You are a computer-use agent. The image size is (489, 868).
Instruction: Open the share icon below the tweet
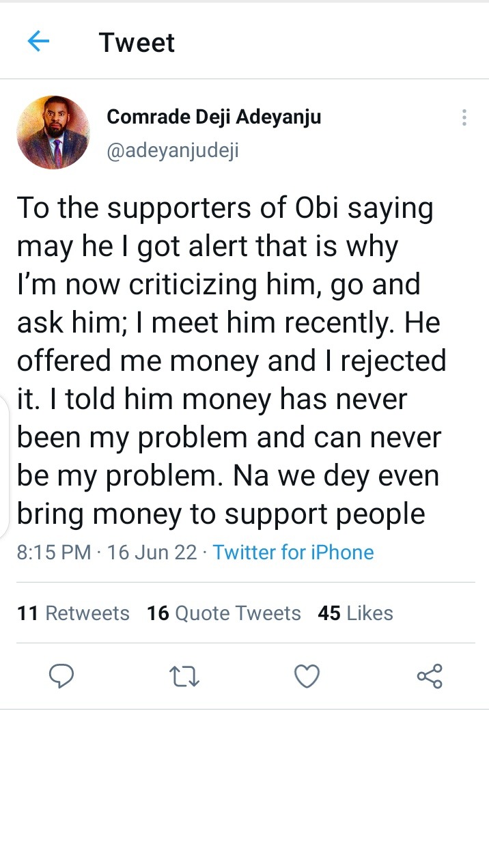click(x=430, y=676)
